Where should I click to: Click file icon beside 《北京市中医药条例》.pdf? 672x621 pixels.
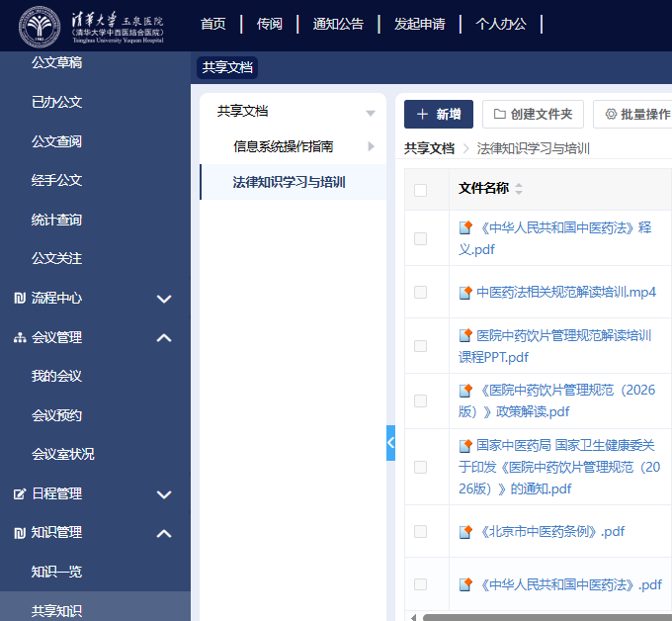point(465,532)
